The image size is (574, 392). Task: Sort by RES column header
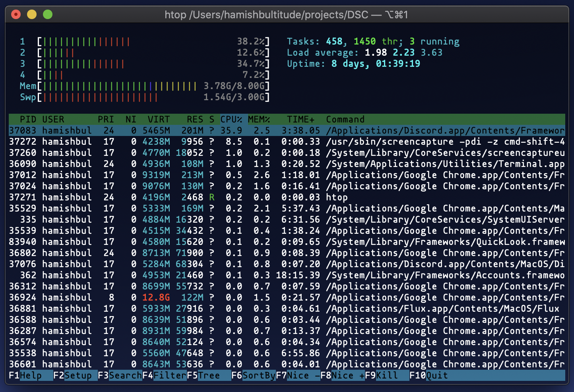(195, 119)
